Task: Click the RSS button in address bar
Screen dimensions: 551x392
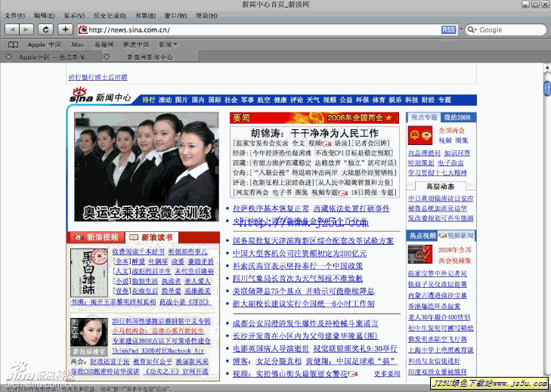Action: pos(449,30)
